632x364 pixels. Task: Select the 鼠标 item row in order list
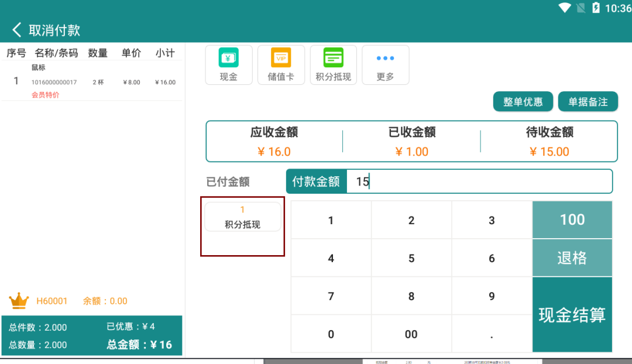(92, 81)
